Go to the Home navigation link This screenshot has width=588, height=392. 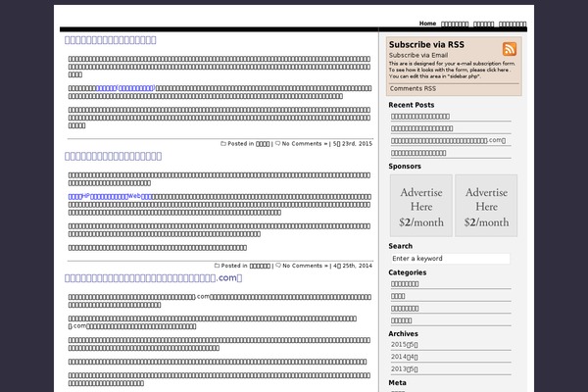427,24
